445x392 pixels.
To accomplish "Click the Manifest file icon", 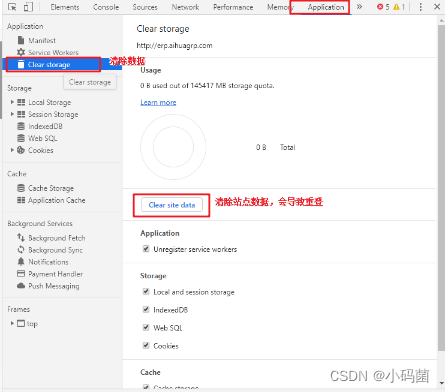I will (x=21, y=40).
